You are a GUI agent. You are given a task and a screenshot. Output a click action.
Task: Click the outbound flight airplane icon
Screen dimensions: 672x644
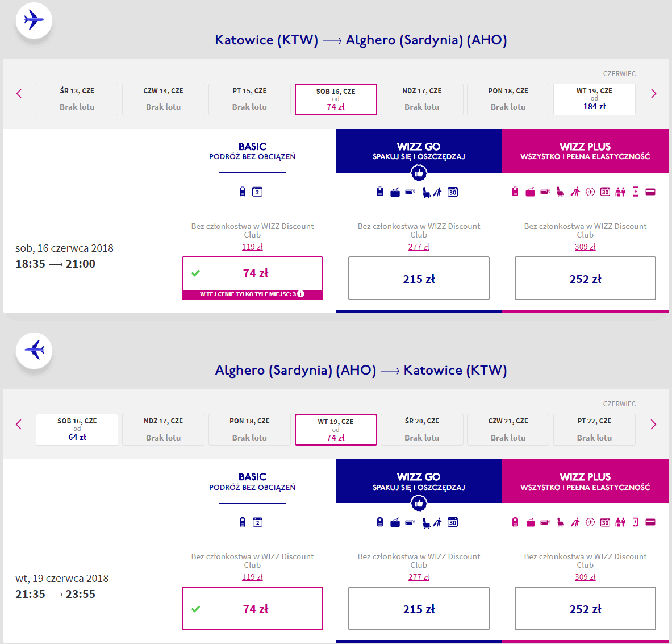34,20
